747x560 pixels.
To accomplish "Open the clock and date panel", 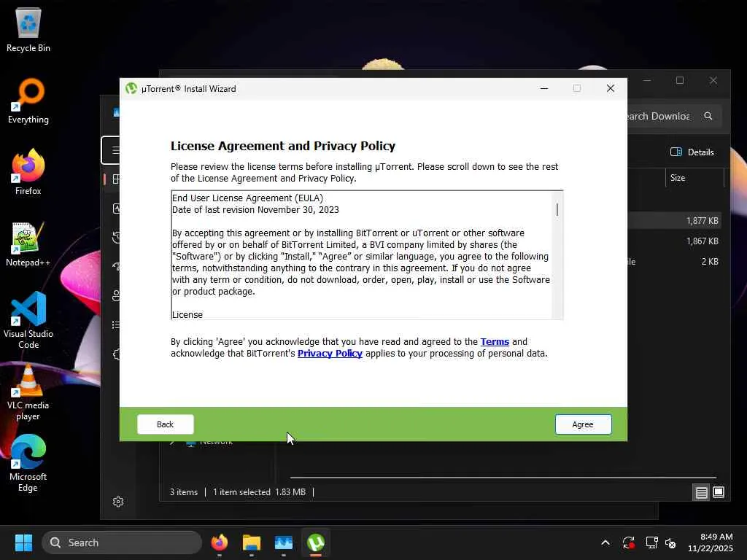I will 711,542.
